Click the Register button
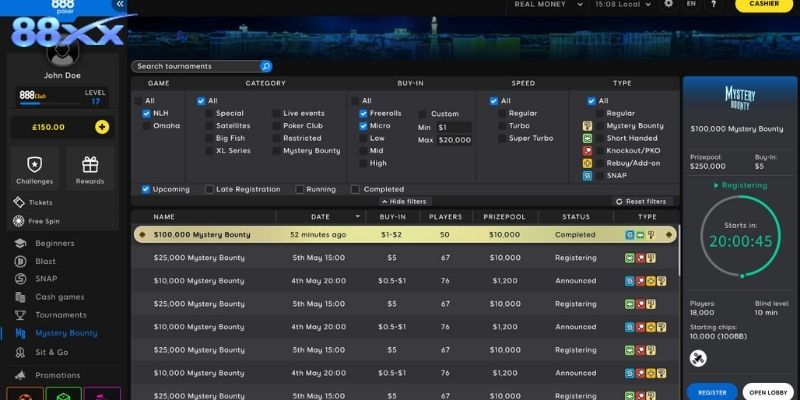The width and height of the screenshot is (800, 400). (x=712, y=392)
